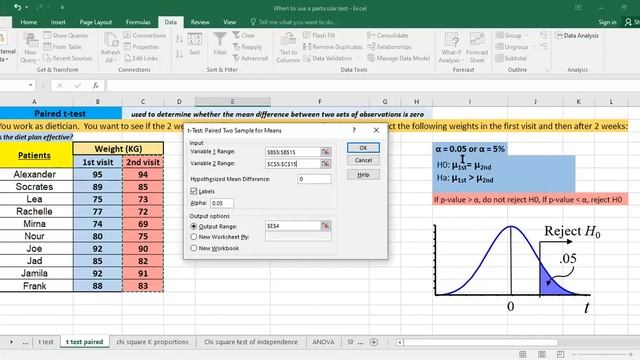Switch to Formulas tab
The image size is (640, 360).
coord(138,22)
